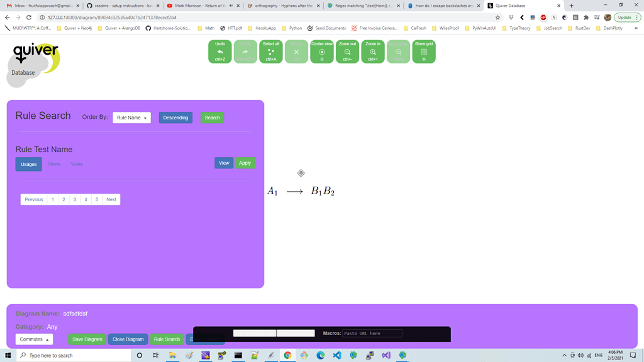This screenshot has height=362, width=644.
Task: Toggle Show grid on the canvas
Action: pos(424,52)
